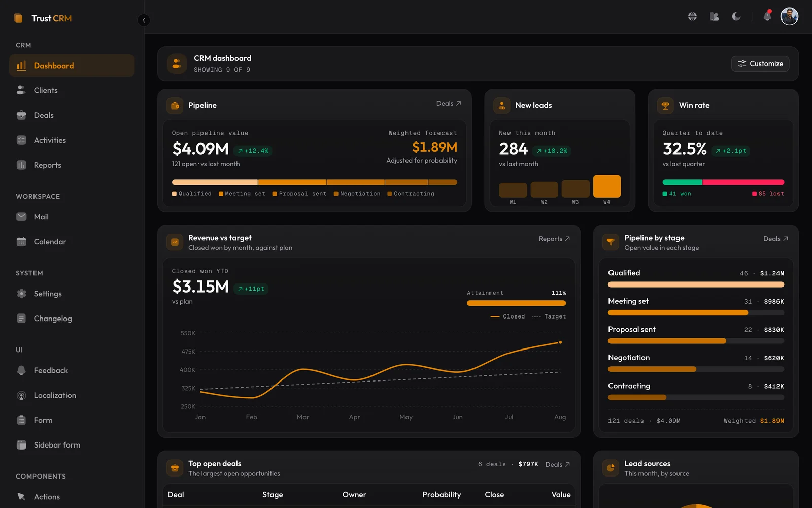Open Deals via its sidebar briefcase icon
The width and height of the screenshot is (812, 508).
point(21,115)
